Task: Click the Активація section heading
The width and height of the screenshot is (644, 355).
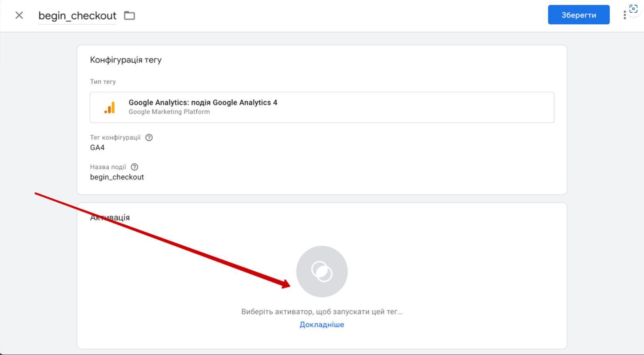Action: coord(110,217)
